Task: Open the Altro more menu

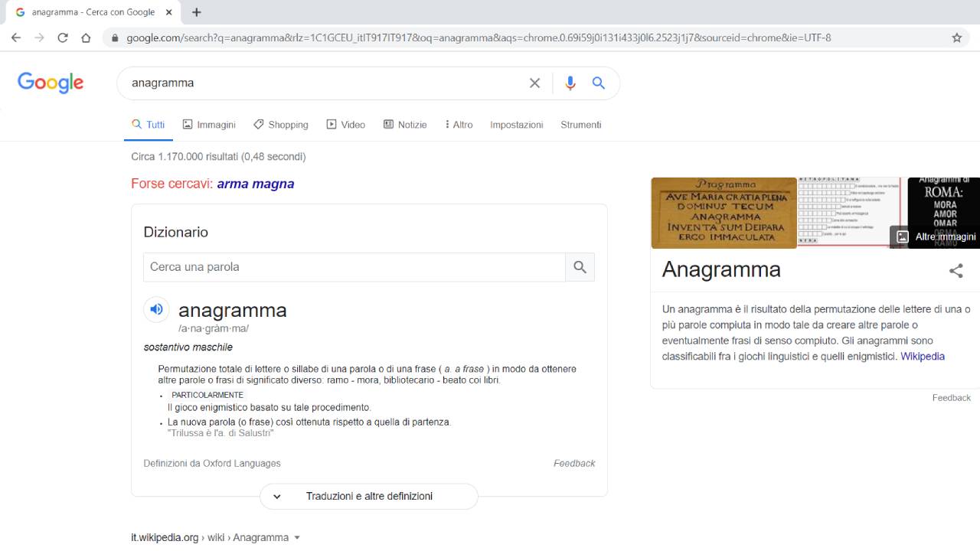Action: point(459,125)
